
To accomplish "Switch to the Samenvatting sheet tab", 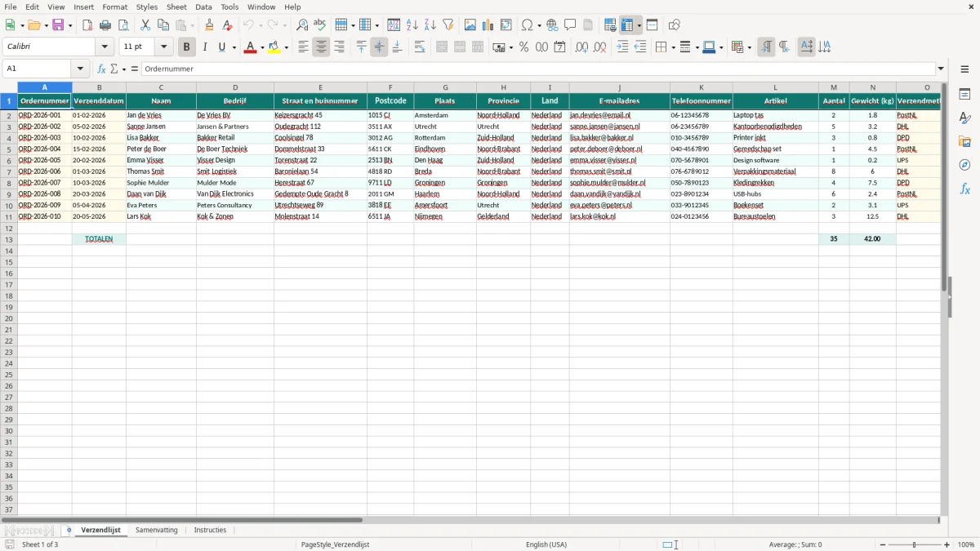I will pyautogui.click(x=157, y=531).
